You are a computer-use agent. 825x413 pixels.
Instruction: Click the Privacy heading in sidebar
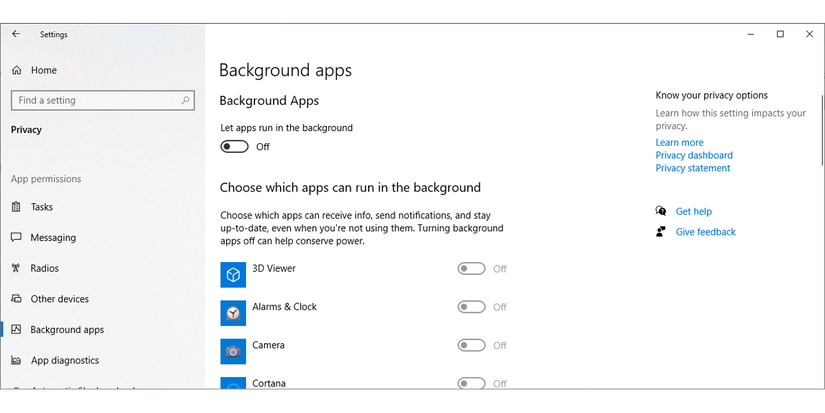(26, 130)
